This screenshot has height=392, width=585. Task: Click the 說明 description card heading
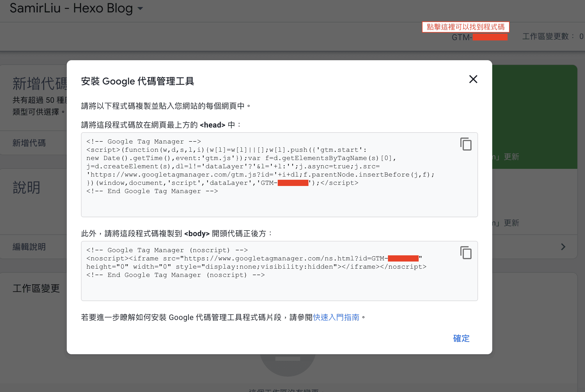click(x=27, y=187)
